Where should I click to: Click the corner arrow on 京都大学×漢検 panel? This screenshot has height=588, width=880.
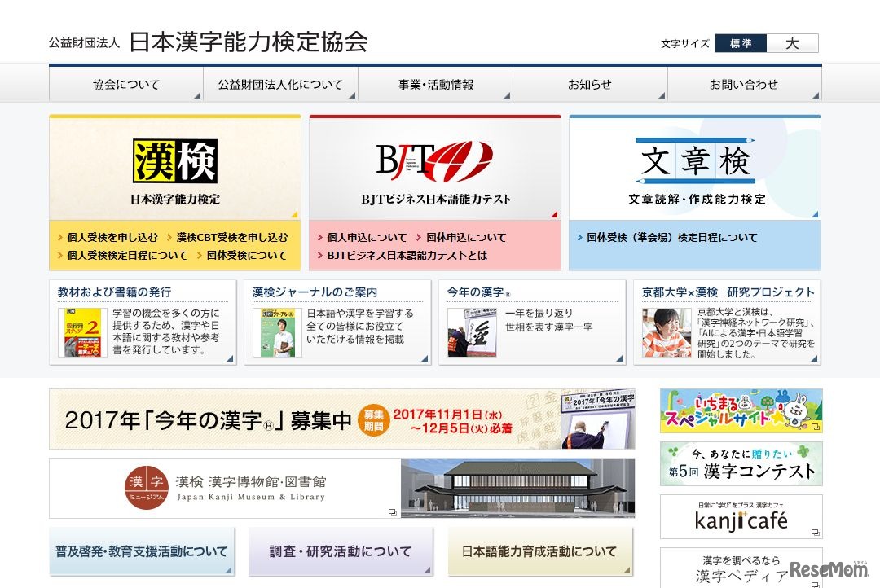(815, 358)
